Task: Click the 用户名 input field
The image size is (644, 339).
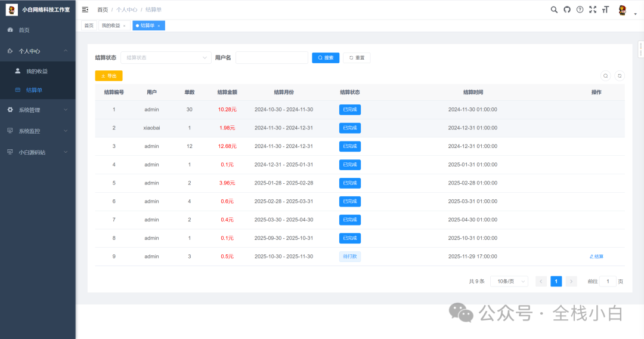Action: (x=271, y=58)
